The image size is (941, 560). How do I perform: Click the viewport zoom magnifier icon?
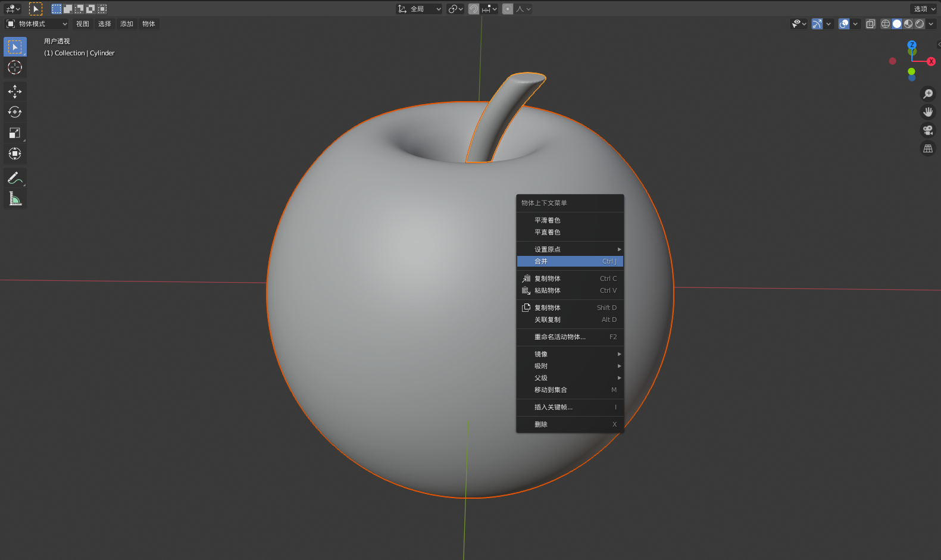[x=928, y=94]
